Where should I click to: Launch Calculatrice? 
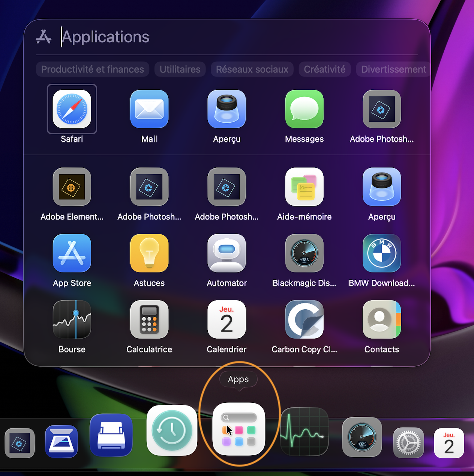(x=149, y=319)
